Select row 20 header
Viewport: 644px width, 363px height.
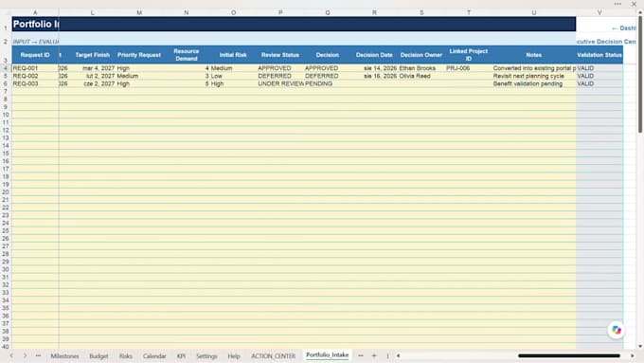point(6,192)
